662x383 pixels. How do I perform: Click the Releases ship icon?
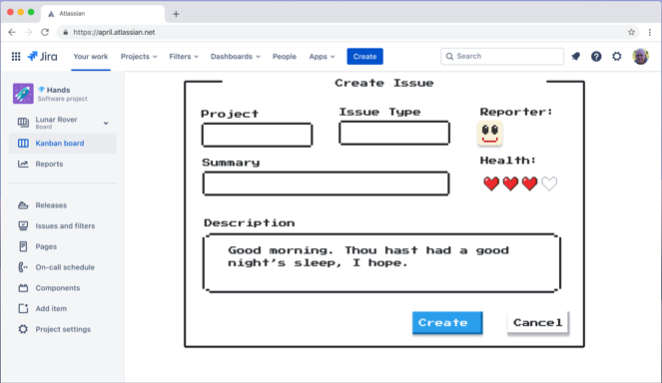pos(23,205)
